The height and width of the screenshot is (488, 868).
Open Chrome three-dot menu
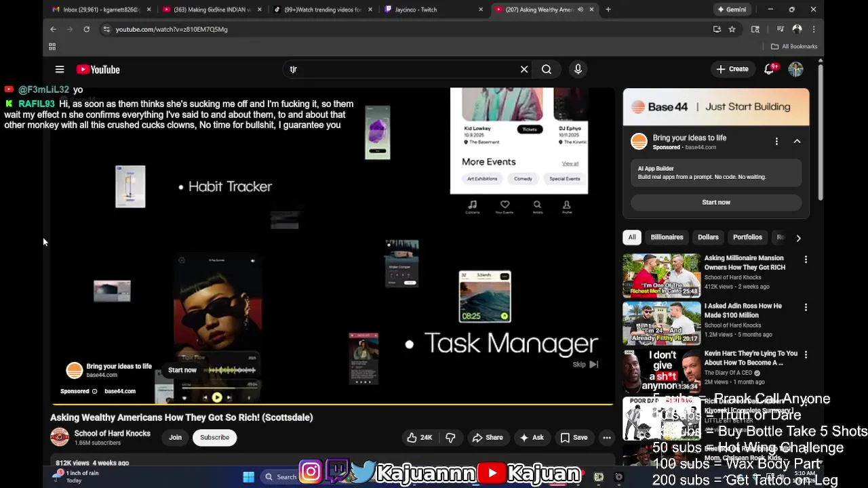[814, 29]
